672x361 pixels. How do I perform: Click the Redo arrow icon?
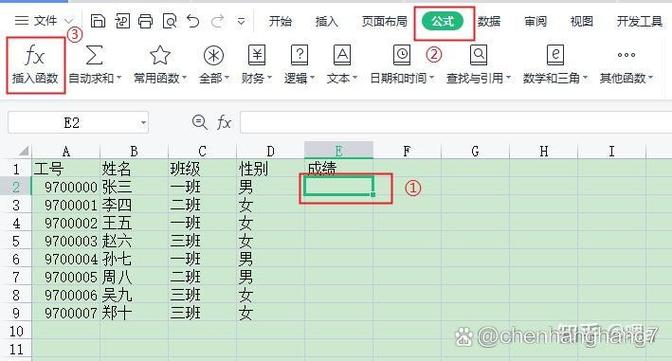[218, 21]
